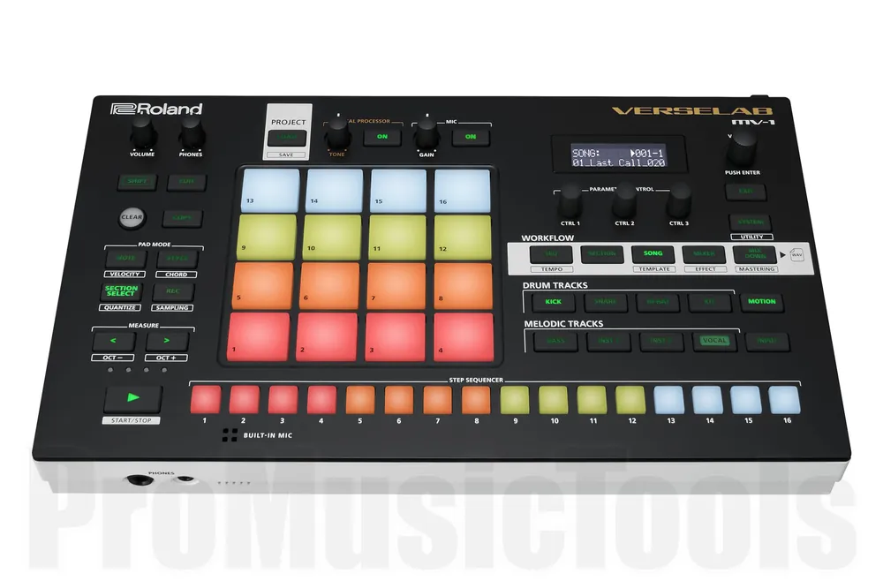Screen dimensions: 883x588
Task: Select the INPUT track button
Action: coord(767,342)
